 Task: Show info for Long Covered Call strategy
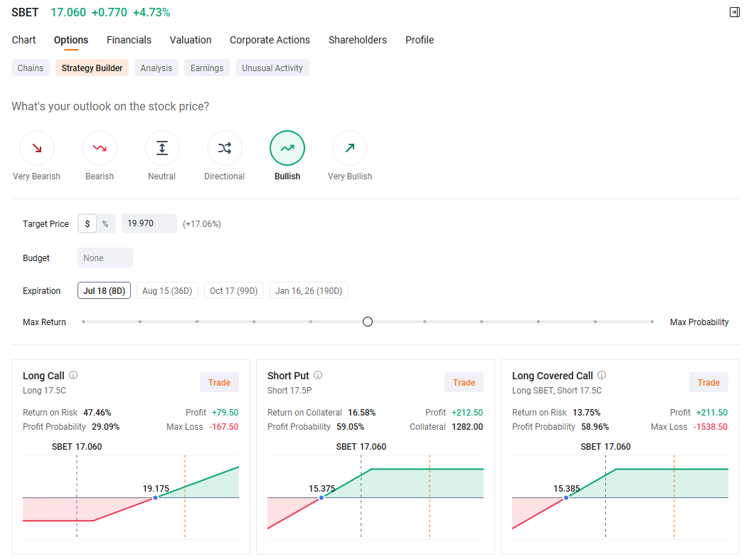tap(602, 375)
